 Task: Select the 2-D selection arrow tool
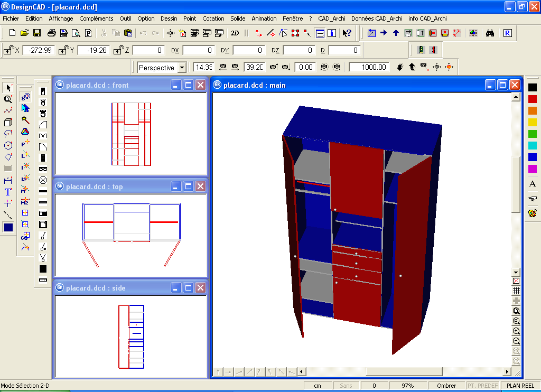pyautogui.click(x=7, y=87)
